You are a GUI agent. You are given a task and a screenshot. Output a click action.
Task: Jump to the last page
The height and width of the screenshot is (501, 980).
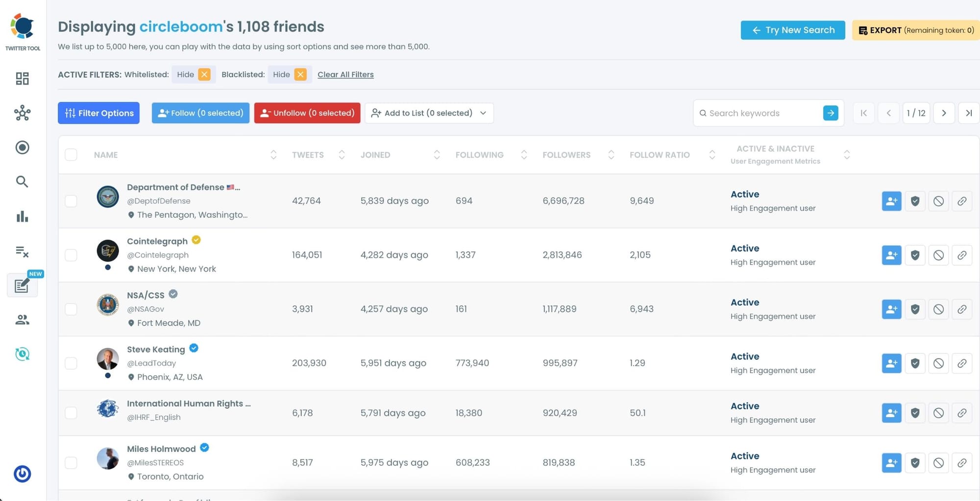969,113
